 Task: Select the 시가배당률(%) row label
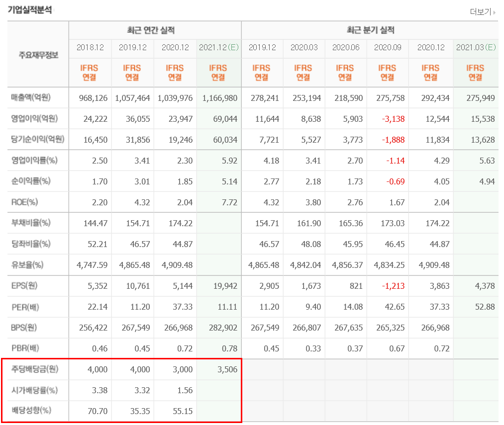tap(34, 390)
